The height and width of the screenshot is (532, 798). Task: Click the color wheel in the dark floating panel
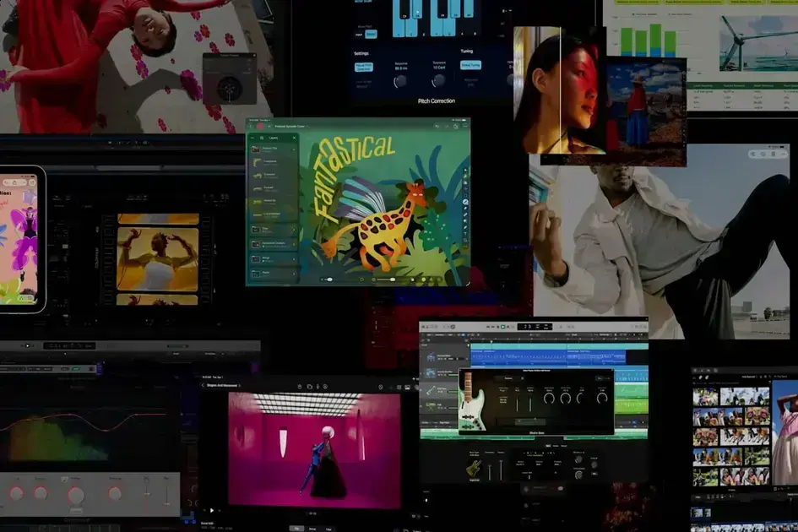coord(230,88)
